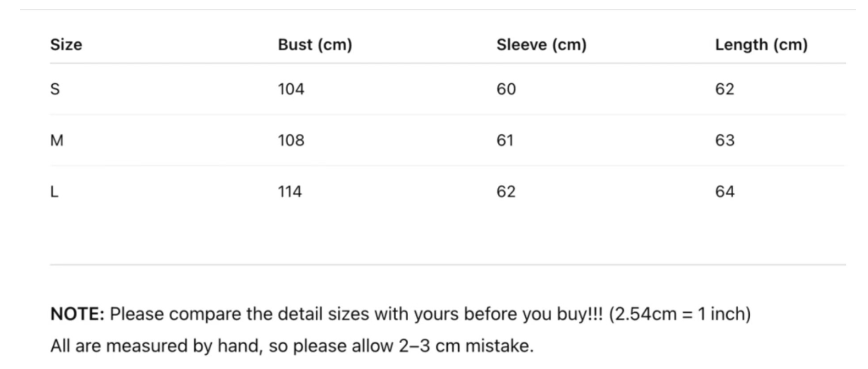Select the S size row label
Image resolution: width=868 pixels, height=369 pixels.
(x=55, y=89)
